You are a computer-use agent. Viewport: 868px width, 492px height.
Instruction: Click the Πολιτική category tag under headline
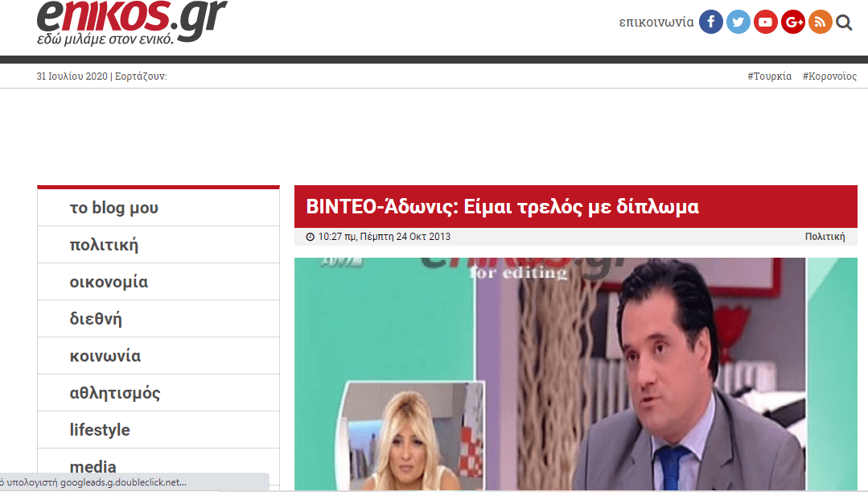point(825,237)
